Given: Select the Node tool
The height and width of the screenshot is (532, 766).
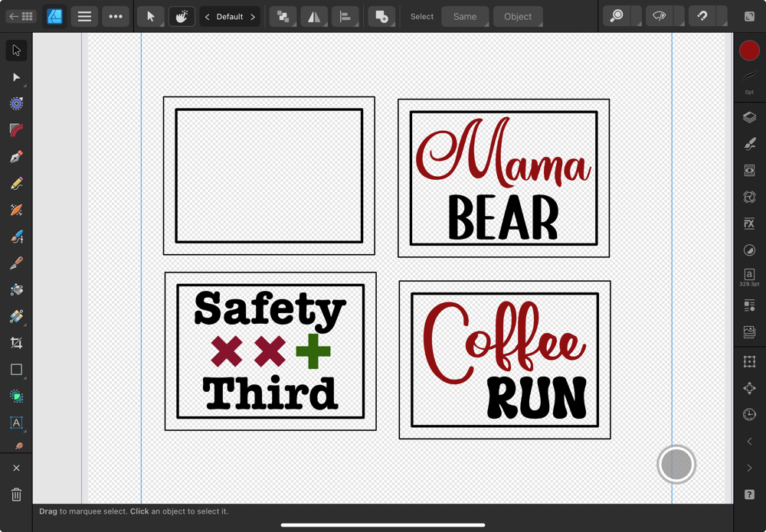Looking at the screenshot, I should click(x=16, y=77).
